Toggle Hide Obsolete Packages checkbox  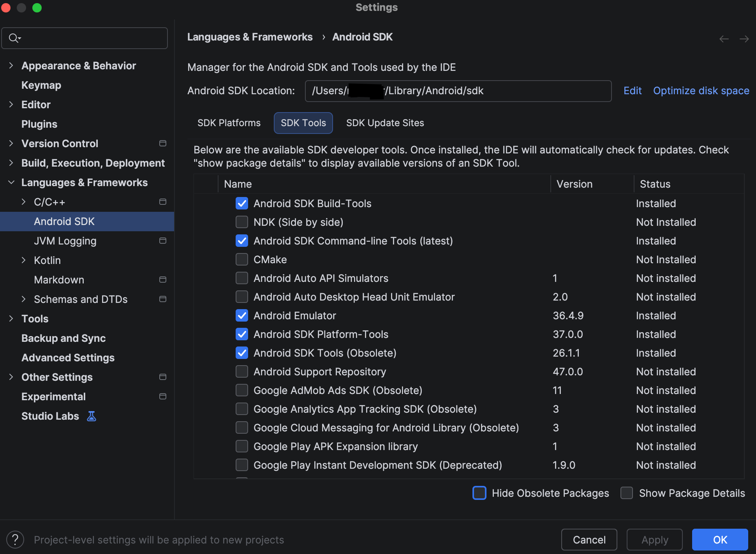point(479,493)
